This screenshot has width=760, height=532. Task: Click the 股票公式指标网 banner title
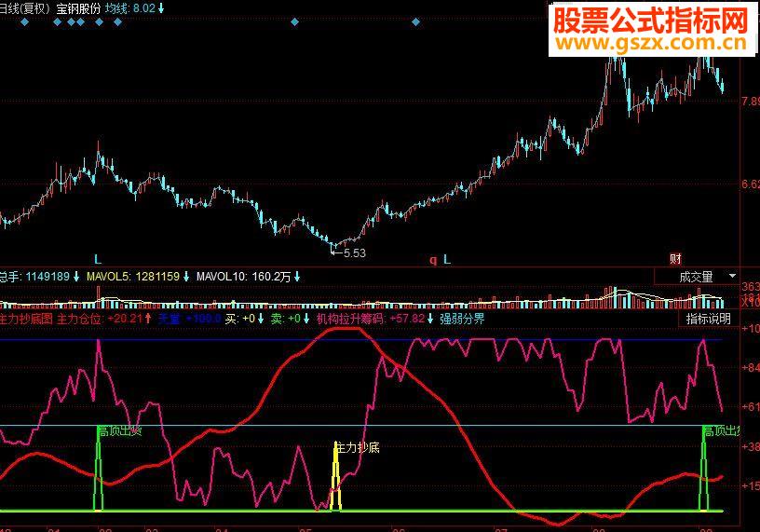[x=651, y=20]
